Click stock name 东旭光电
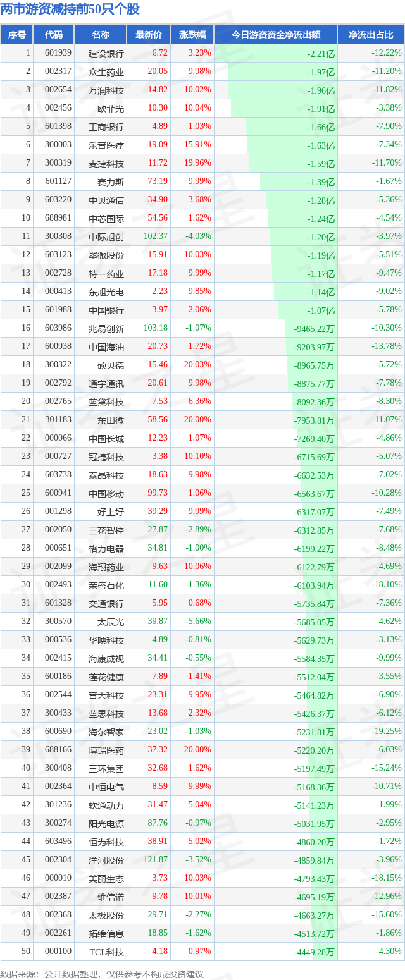 [106, 292]
